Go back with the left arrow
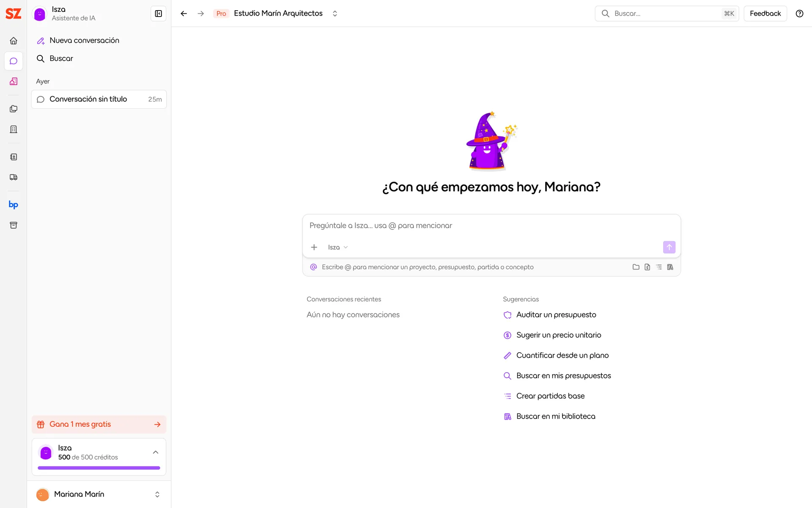The image size is (812, 508). tap(184, 14)
